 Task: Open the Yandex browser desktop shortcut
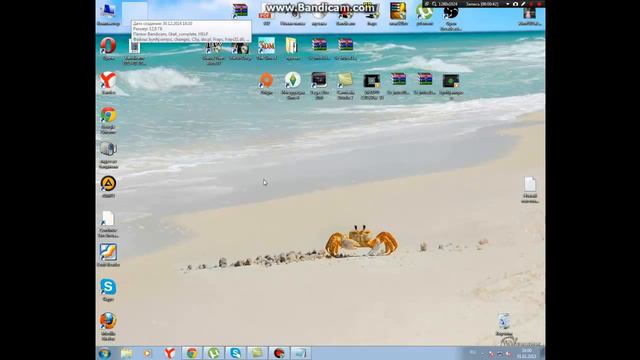coord(108,83)
